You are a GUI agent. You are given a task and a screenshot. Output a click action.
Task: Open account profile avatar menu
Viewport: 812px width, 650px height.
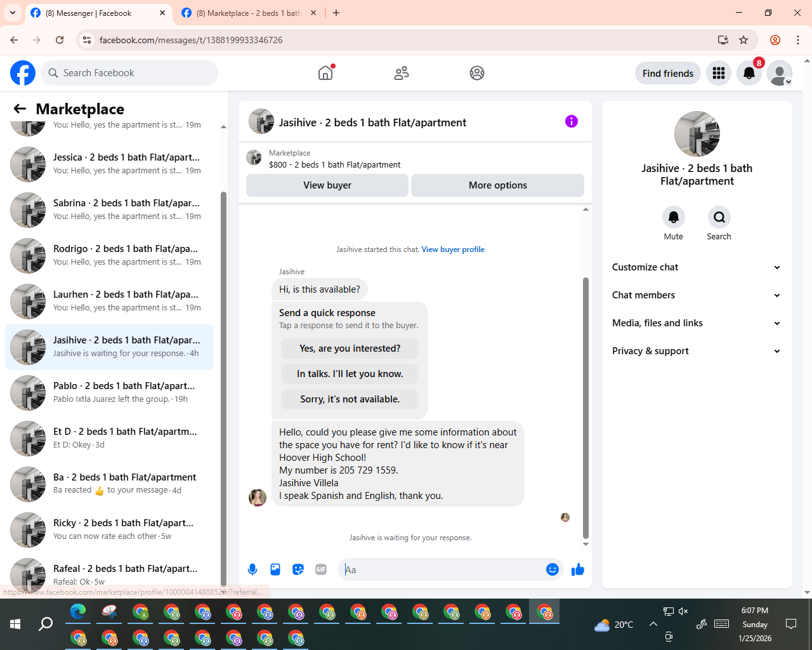pyautogui.click(x=780, y=73)
